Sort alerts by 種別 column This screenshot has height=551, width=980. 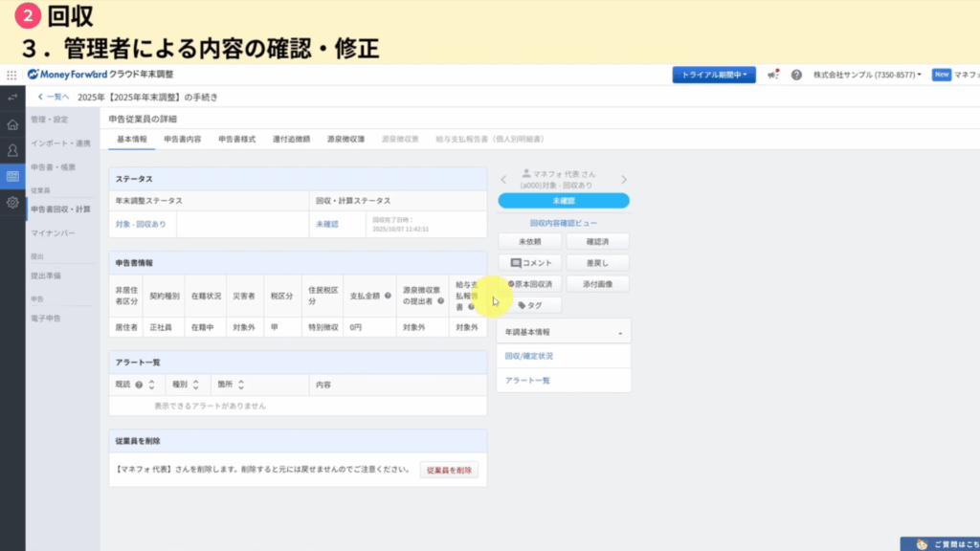[185, 385]
